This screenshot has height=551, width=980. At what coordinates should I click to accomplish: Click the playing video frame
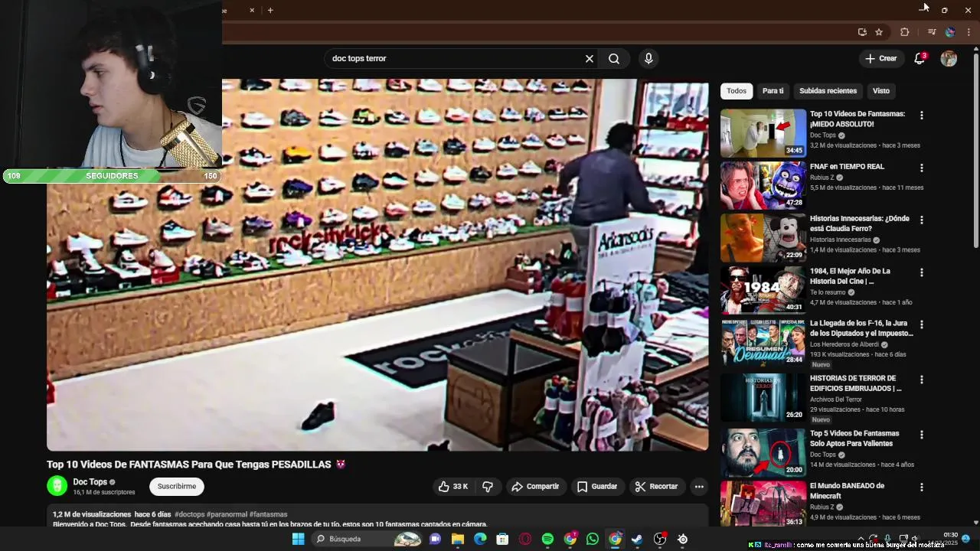click(377, 265)
